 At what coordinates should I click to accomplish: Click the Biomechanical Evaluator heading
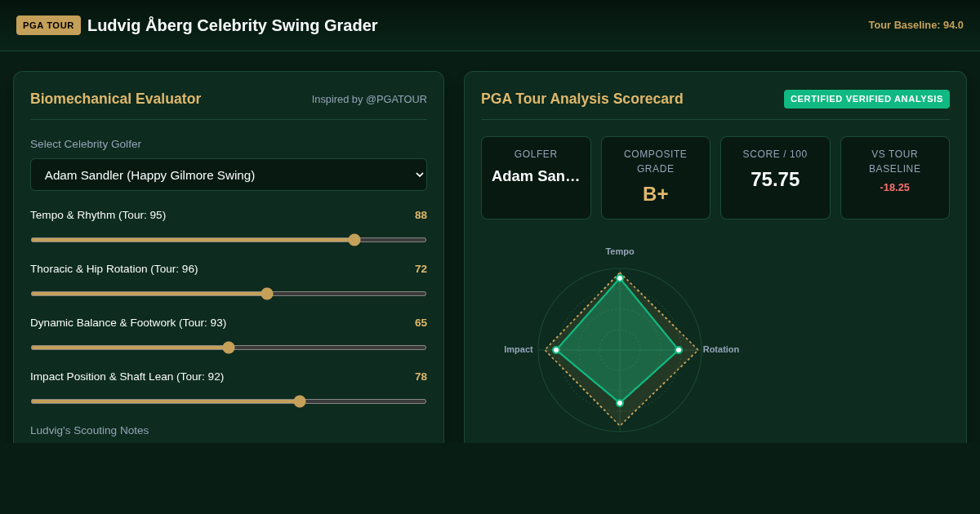pos(115,99)
